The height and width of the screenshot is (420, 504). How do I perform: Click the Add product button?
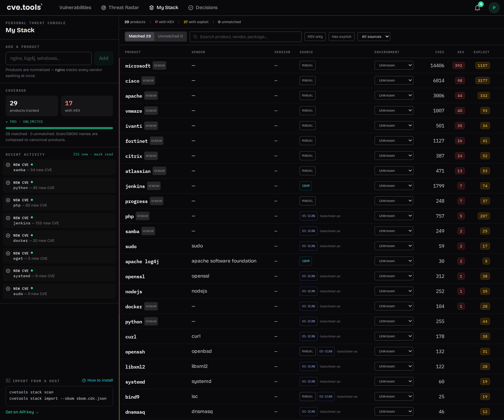coord(104,58)
